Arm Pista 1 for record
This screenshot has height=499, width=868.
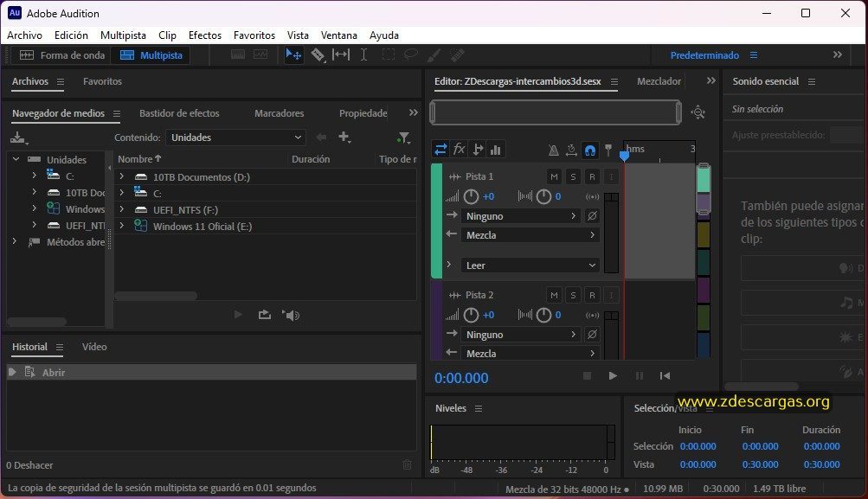[592, 176]
